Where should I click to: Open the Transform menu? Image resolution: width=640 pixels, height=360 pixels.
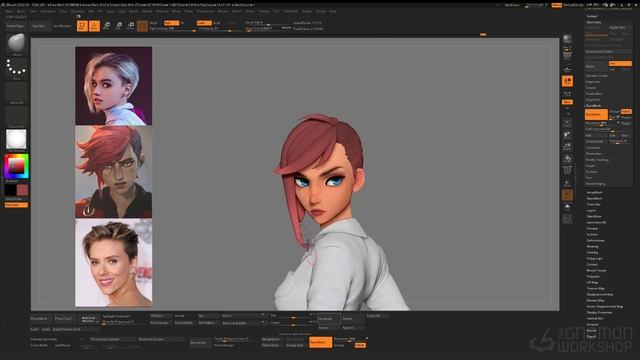click(291, 11)
